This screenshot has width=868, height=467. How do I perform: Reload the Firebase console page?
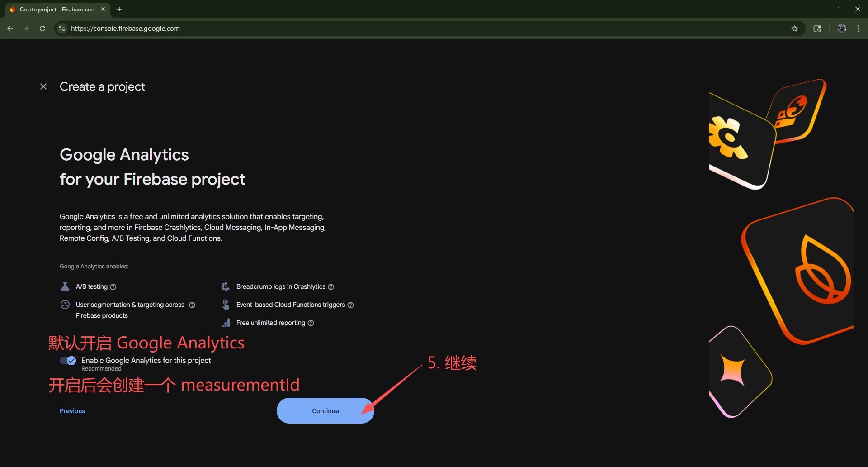pos(42,29)
